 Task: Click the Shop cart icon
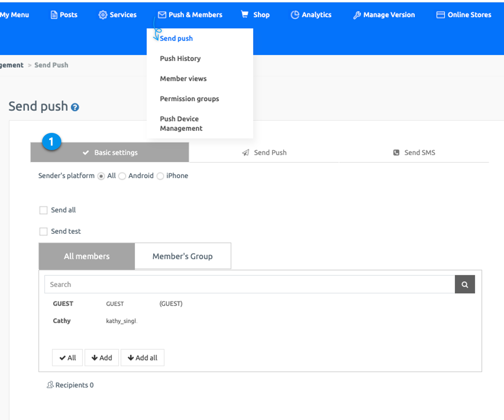(x=245, y=15)
